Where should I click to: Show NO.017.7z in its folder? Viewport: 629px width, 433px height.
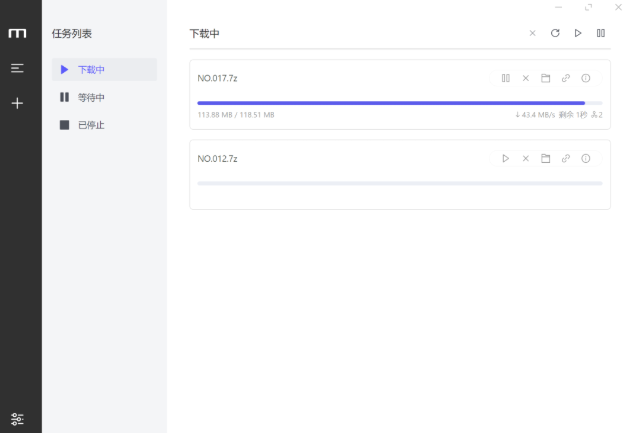click(x=546, y=78)
